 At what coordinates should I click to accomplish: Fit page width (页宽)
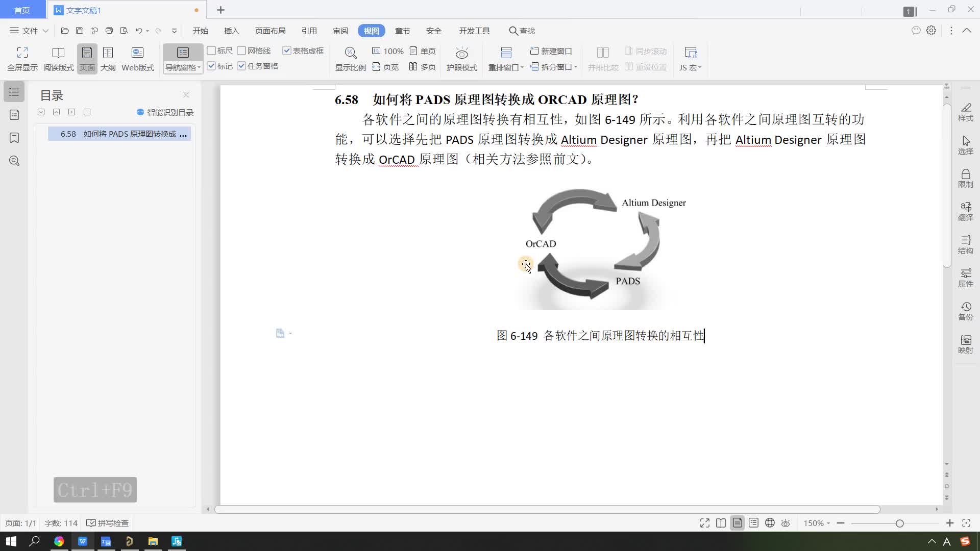coord(385,67)
